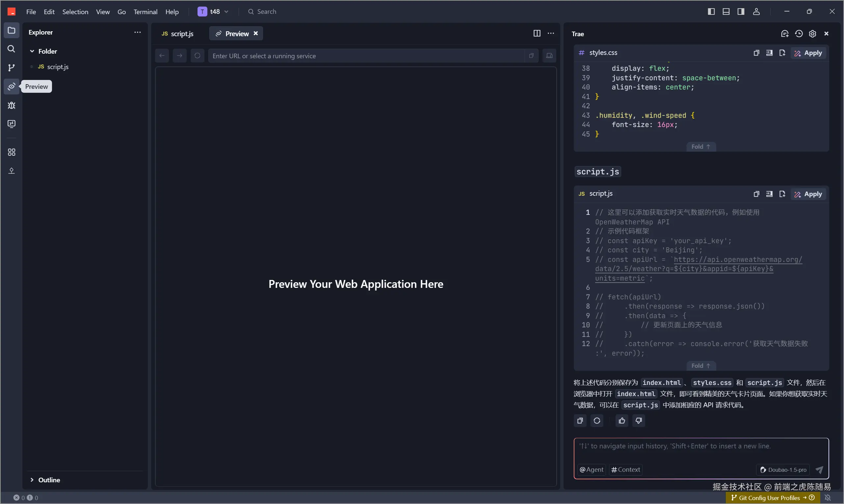Viewport: 844px width, 504px height.
Task: Click the thumbs up feedback icon
Action: (622, 421)
